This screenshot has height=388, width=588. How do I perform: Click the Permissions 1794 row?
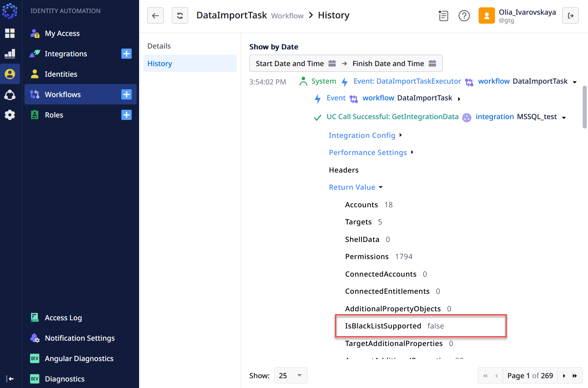[379, 257]
